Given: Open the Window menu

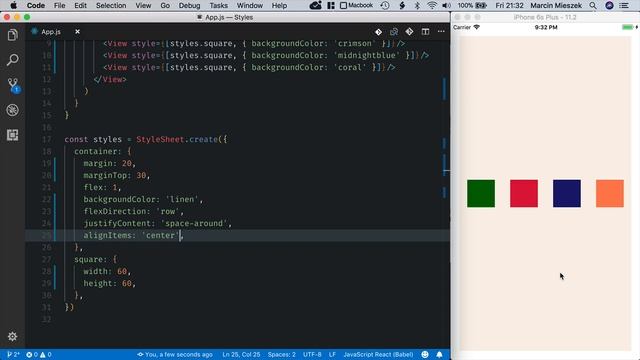Looking at the screenshot, I should pos(249,5).
